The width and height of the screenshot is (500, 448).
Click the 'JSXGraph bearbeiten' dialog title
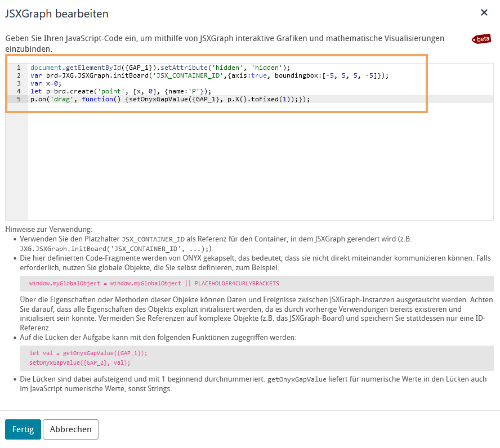(57, 14)
